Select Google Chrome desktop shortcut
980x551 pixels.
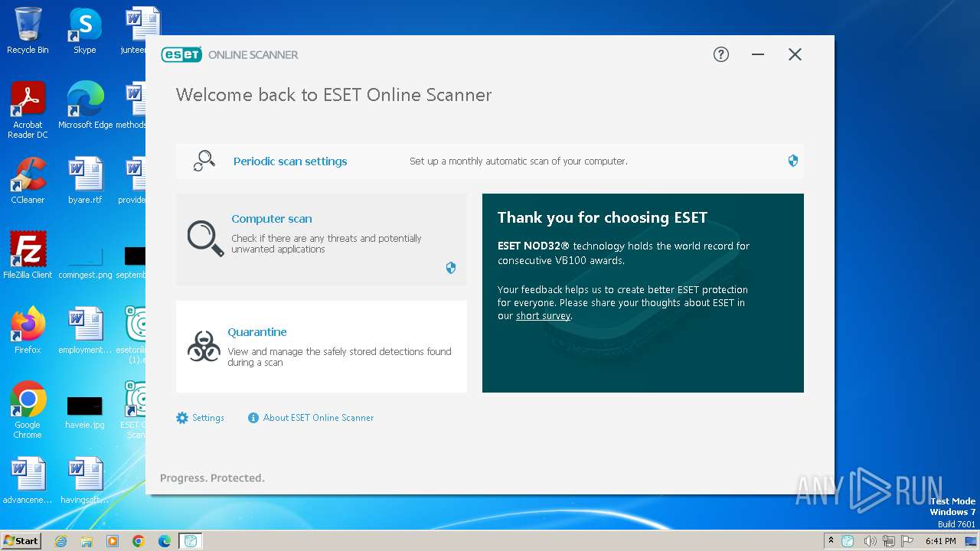(28, 410)
